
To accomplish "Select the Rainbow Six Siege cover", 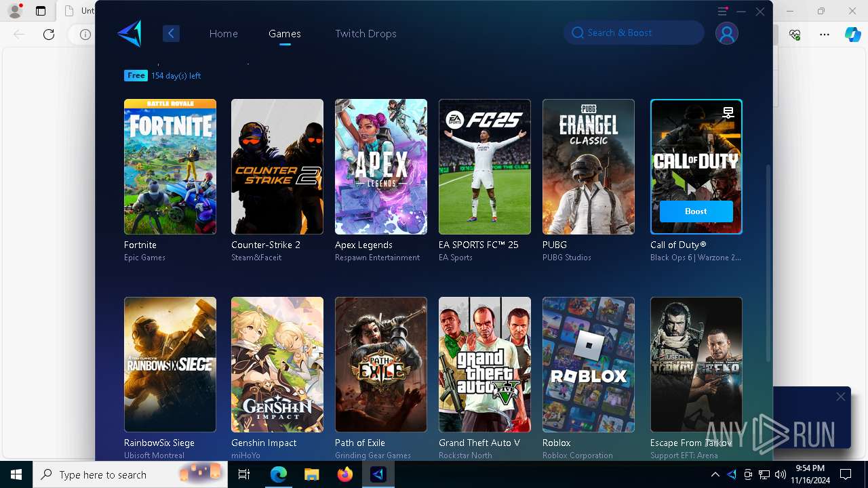I will click(x=170, y=365).
